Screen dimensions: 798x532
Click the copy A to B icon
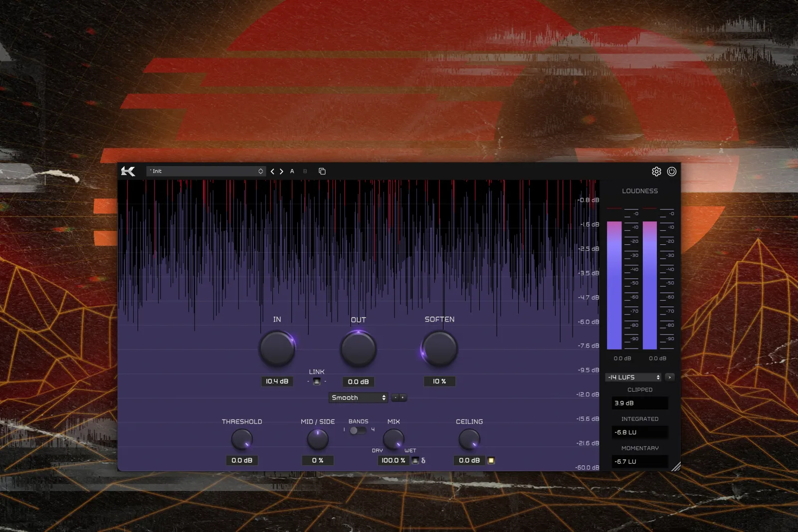322,172
